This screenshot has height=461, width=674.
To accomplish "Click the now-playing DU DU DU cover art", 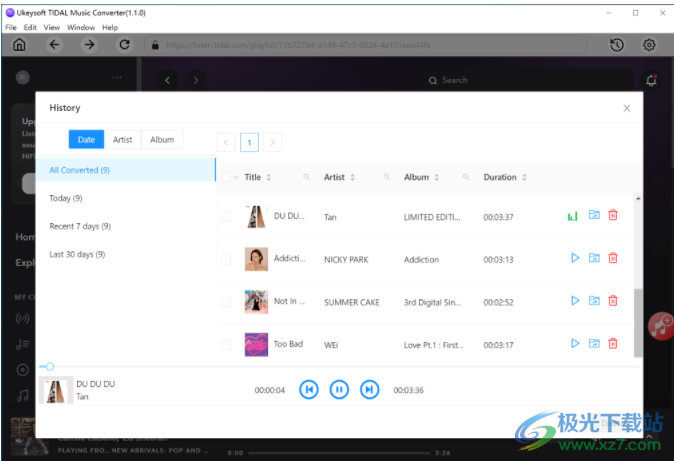I will pyautogui.click(x=55, y=390).
